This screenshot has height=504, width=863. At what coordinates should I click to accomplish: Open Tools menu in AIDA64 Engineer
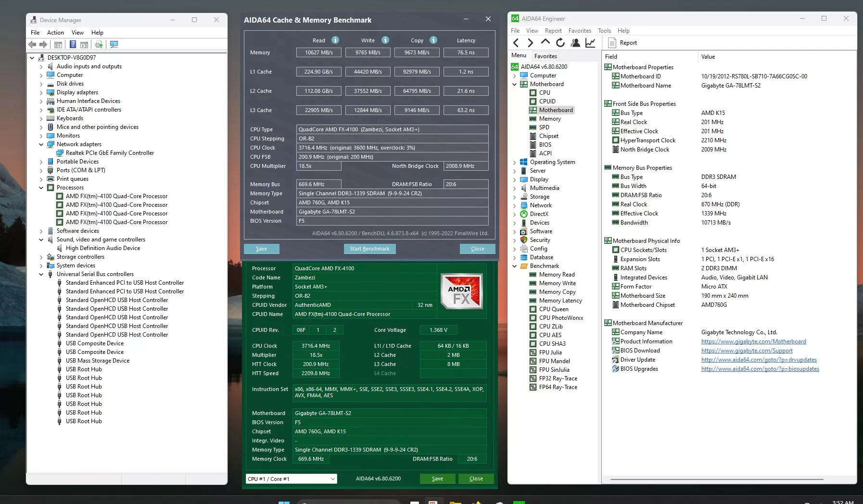[604, 31]
